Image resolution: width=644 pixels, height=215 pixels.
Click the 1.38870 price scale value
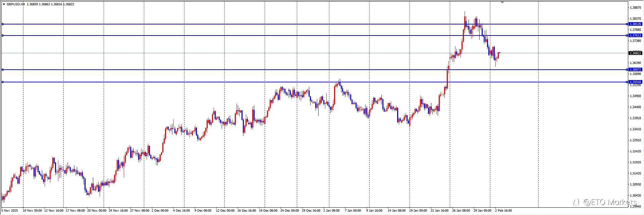point(636,7)
